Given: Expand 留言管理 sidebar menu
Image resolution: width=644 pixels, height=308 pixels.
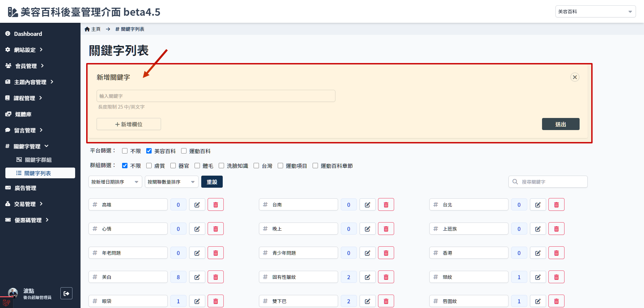Looking at the screenshot, I should 24,130.
